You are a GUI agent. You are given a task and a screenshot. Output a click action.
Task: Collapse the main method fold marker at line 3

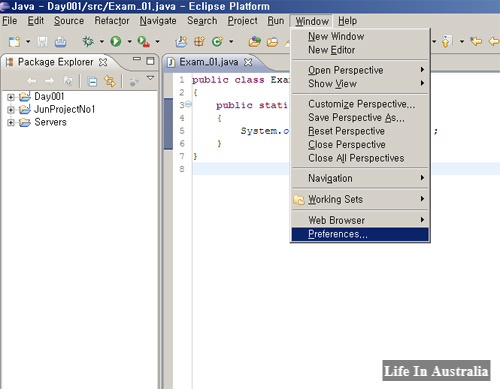(188, 104)
